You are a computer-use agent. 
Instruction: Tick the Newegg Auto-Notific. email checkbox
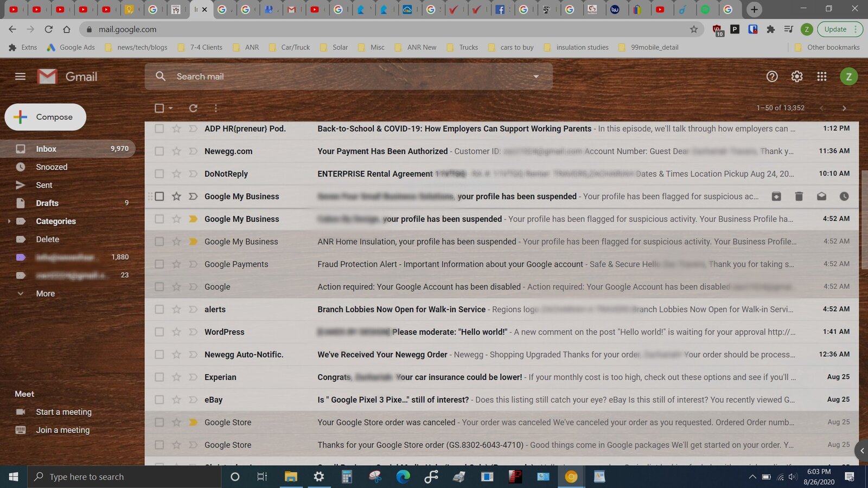[159, 355]
